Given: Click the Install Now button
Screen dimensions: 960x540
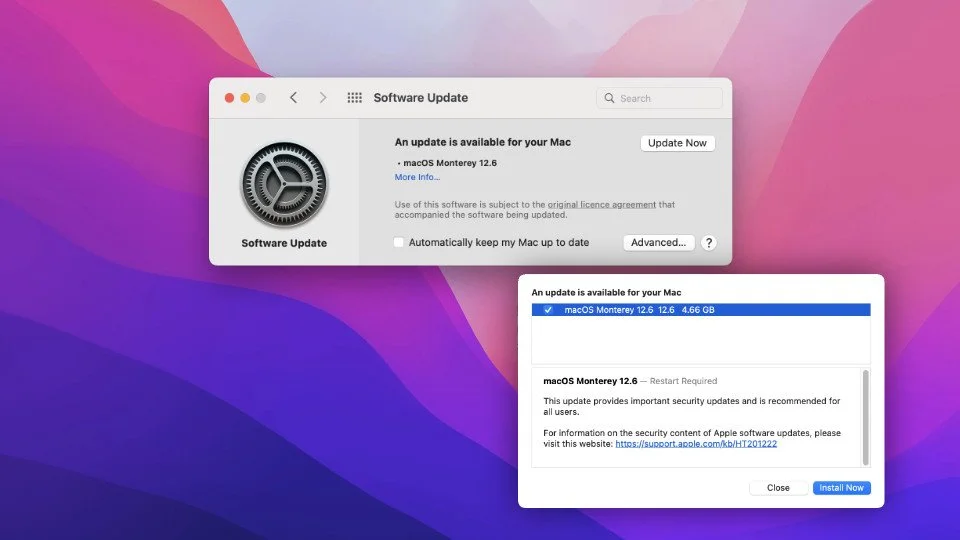Looking at the screenshot, I should tap(841, 488).
